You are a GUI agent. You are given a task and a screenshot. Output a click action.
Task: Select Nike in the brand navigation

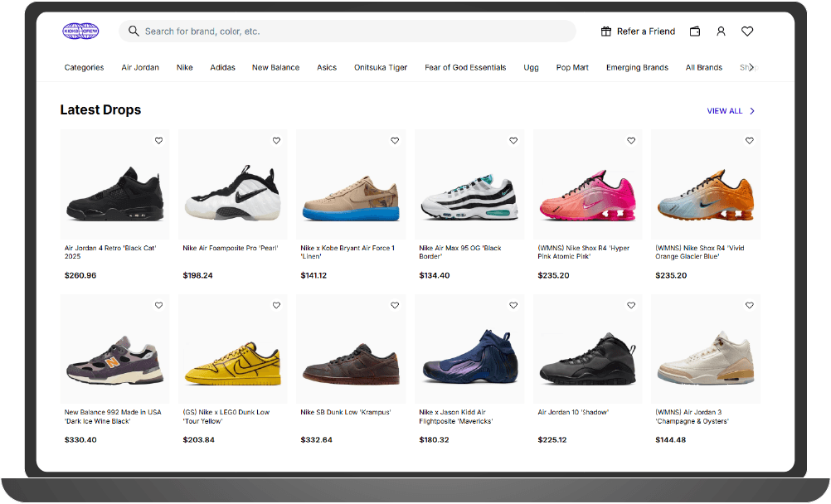184,67
